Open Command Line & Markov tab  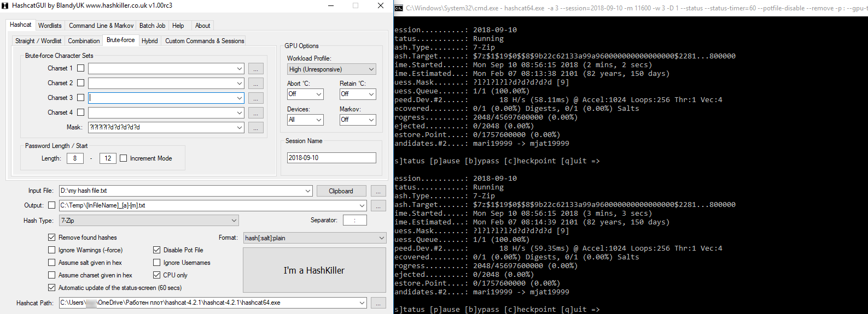(x=101, y=26)
